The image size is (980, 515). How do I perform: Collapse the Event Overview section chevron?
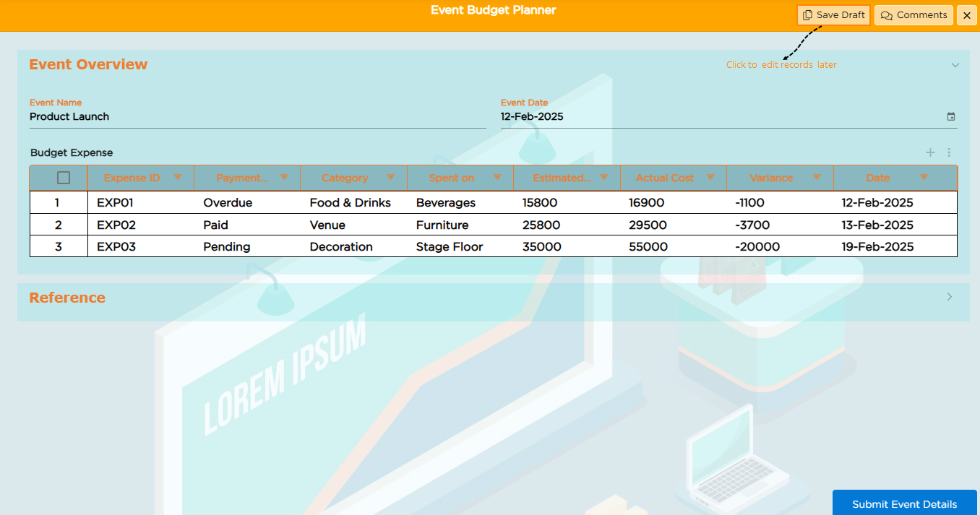click(x=955, y=65)
